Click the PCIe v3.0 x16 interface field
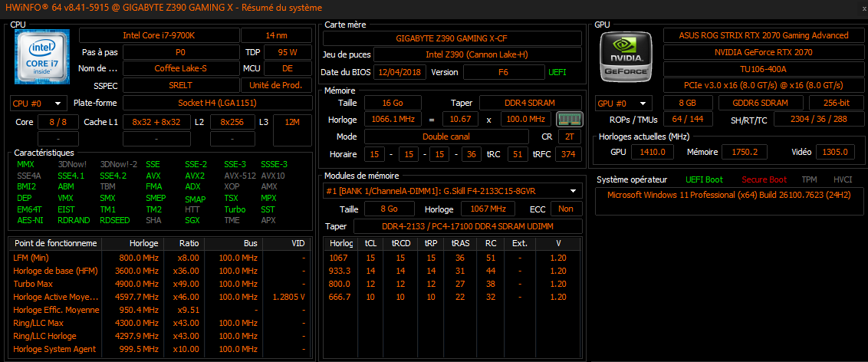868x362 pixels. [764, 85]
